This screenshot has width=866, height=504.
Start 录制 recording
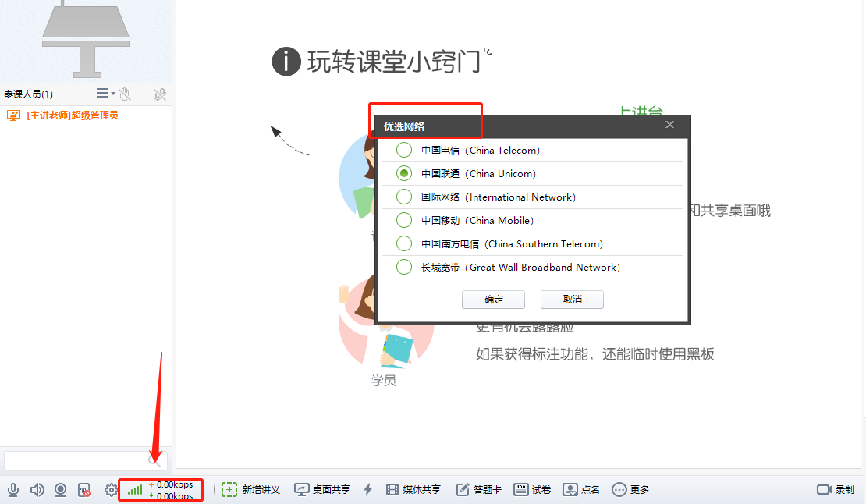[x=836, y=490]
